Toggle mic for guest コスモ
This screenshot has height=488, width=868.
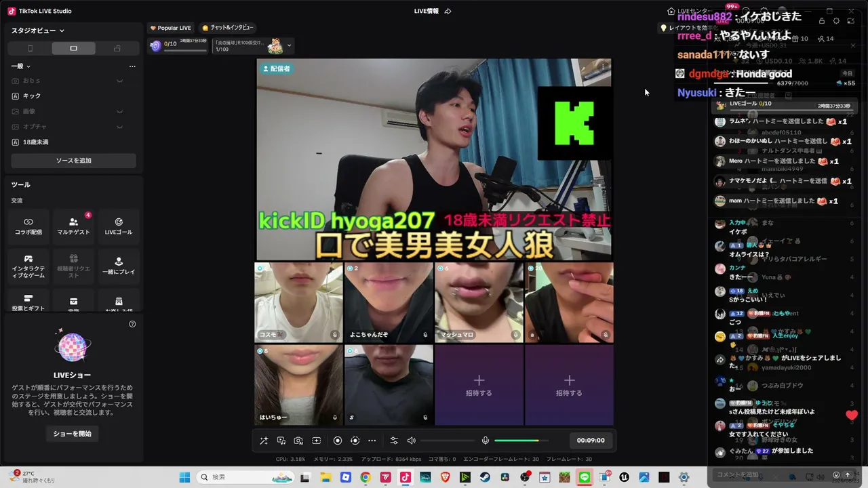(335, 335)
